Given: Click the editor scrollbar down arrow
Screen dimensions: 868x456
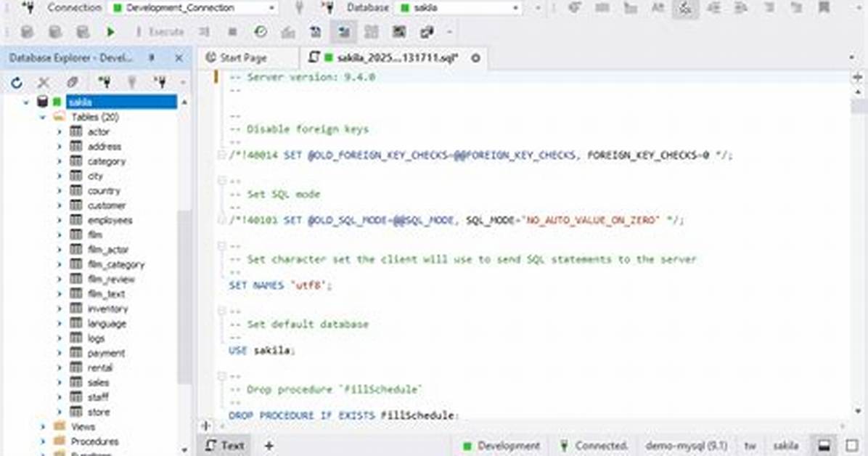Looking at the screenshot, I should [858, 411].
